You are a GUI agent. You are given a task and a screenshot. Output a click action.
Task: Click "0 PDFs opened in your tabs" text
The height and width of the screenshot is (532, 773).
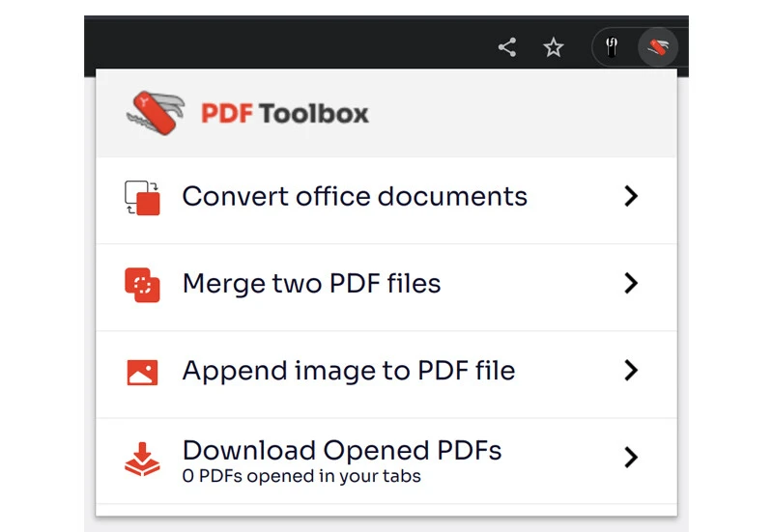coord(301,476)
